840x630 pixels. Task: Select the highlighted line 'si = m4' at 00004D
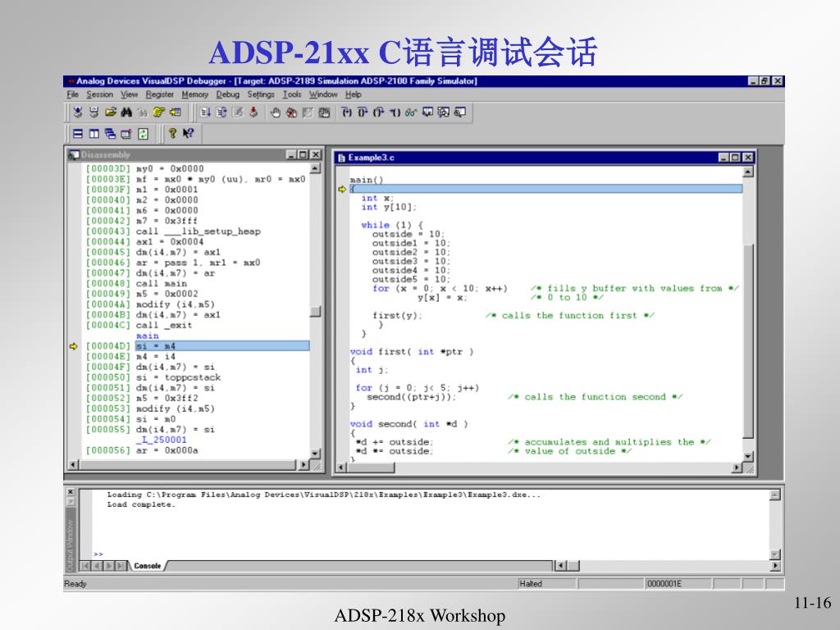pos(222,346)
